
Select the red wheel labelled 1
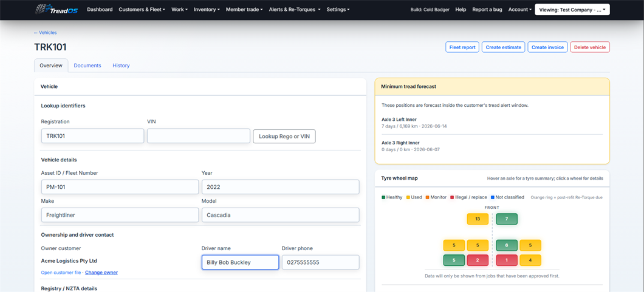click(x=507, y=260)
